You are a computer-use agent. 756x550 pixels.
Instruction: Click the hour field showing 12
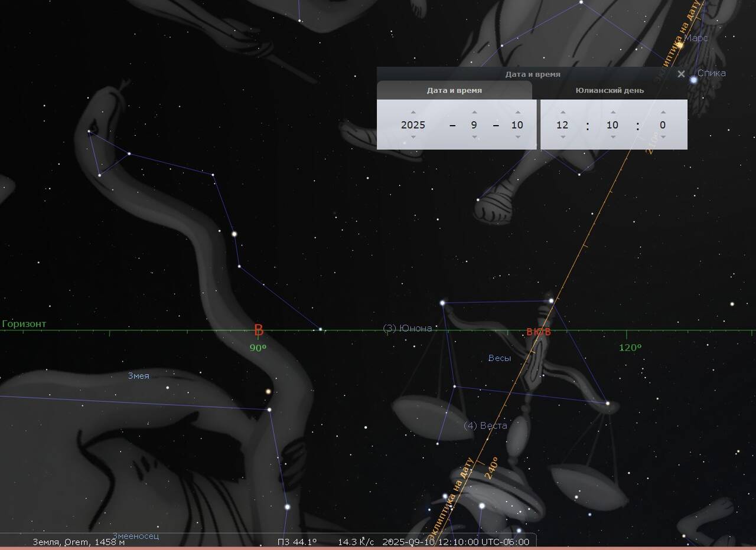(x=562, y=125)
